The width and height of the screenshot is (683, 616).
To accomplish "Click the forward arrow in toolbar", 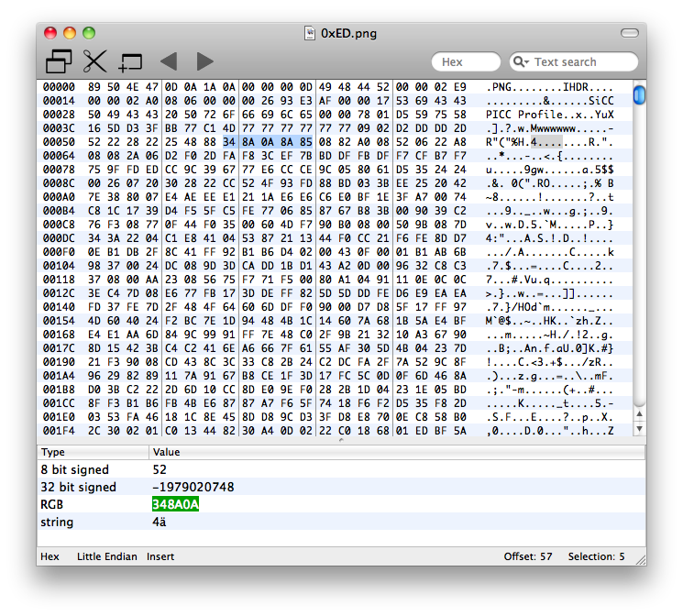I will point(204,61).
